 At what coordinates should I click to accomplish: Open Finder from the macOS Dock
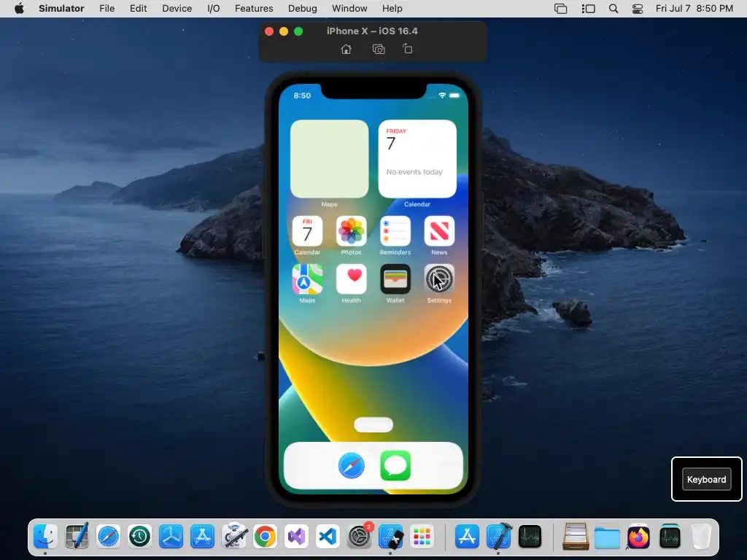45,537
